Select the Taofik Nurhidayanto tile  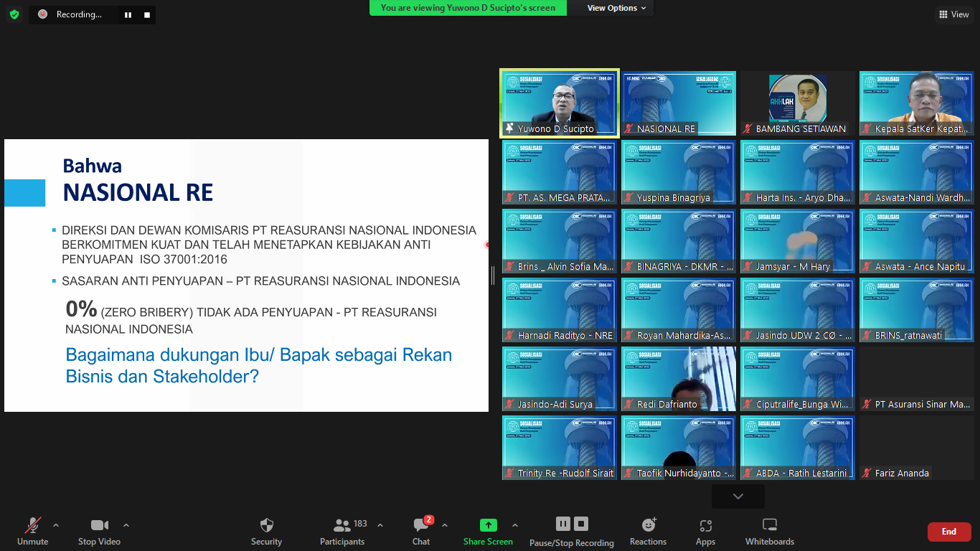click(679, 447)
